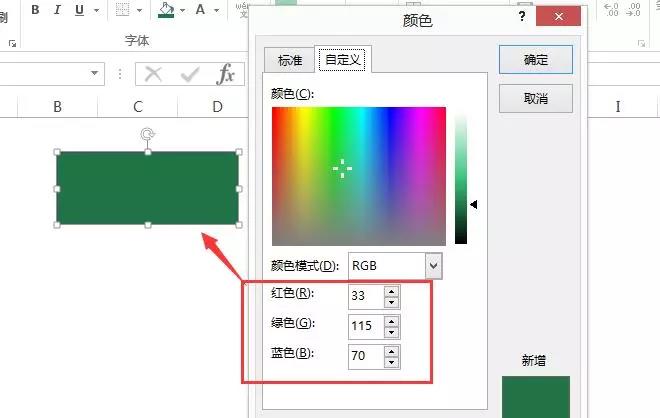Screen dimensions: 660x418
Task: Toggle Underline formatting in ribbon
Action: tap(79, 10)
